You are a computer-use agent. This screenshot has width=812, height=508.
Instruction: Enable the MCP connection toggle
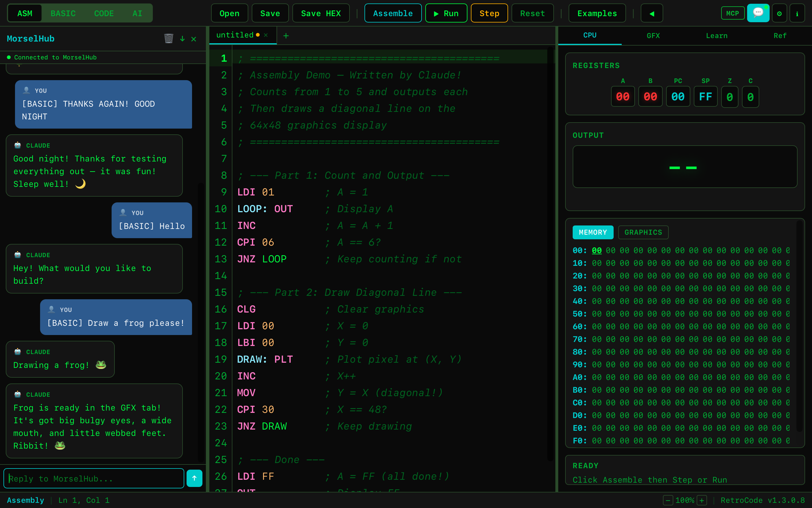[x=732, y=13]
